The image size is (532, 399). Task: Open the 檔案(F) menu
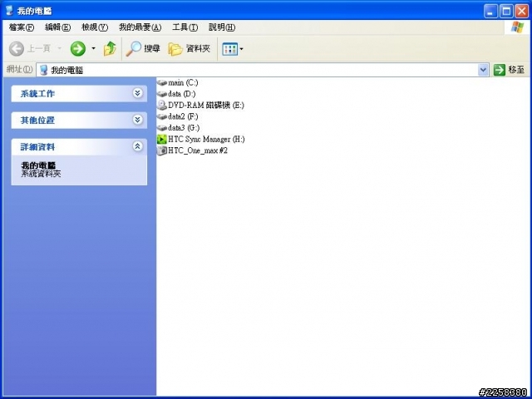[22, 27]
